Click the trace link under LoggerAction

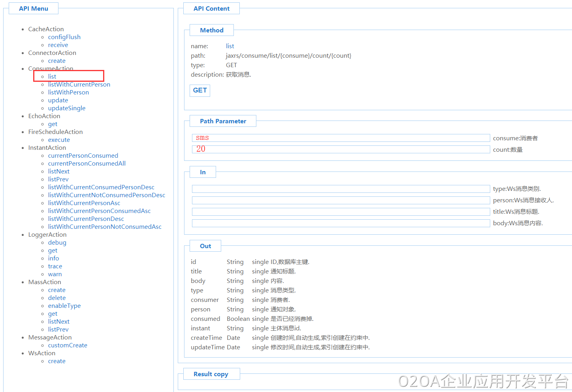(x=55, y=266)
